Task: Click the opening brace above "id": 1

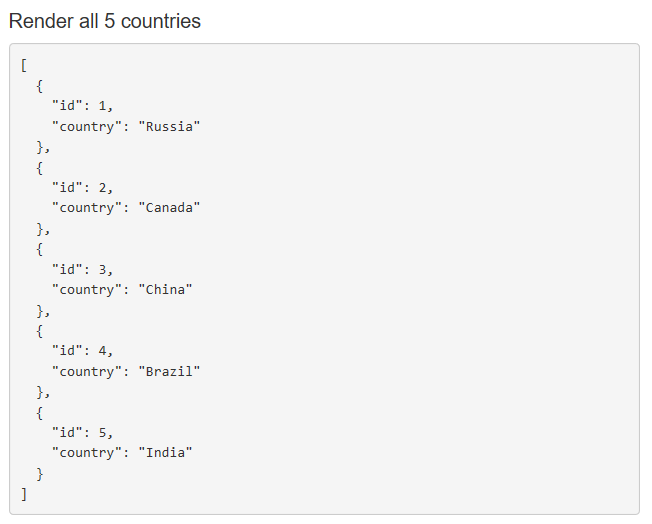Action: 40,86
